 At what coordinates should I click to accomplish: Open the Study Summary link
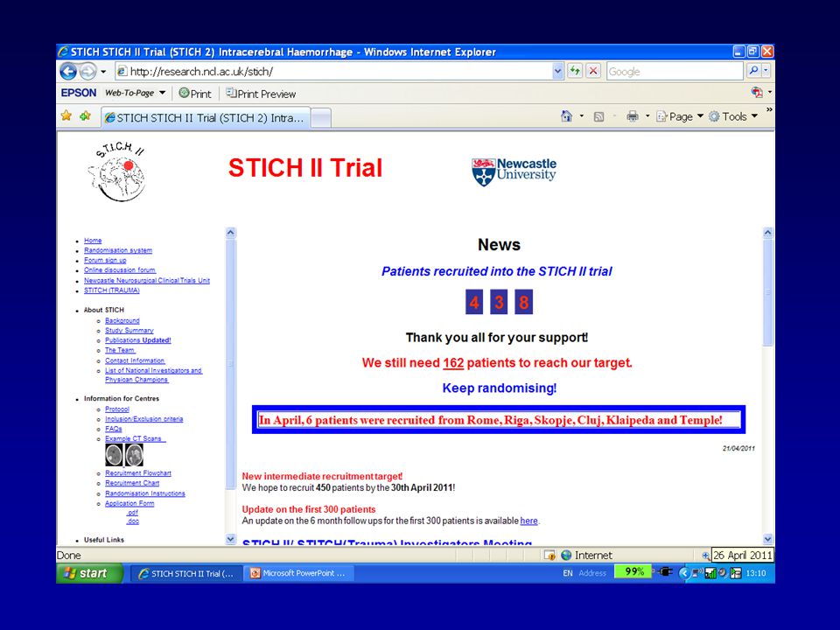point(129,331)
